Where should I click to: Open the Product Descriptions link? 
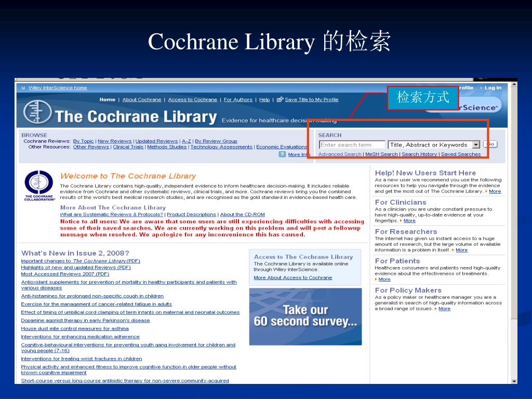click(191, 215)
